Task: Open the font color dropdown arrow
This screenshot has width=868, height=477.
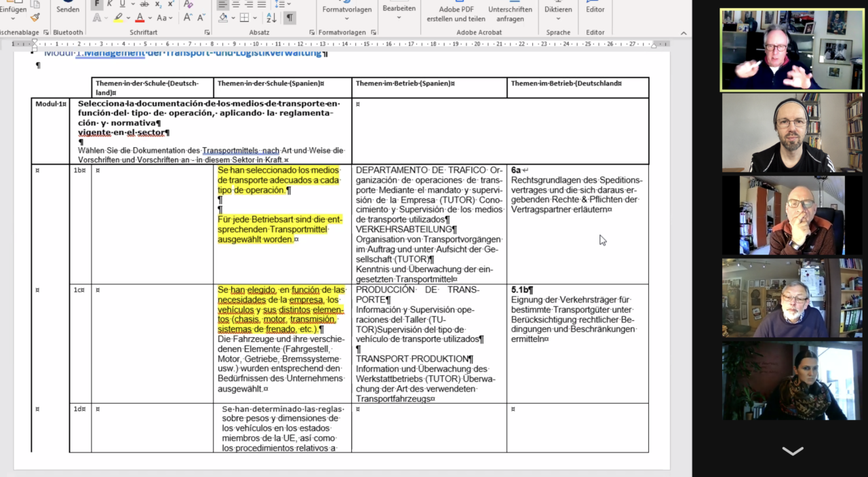Action: [150, 18]
